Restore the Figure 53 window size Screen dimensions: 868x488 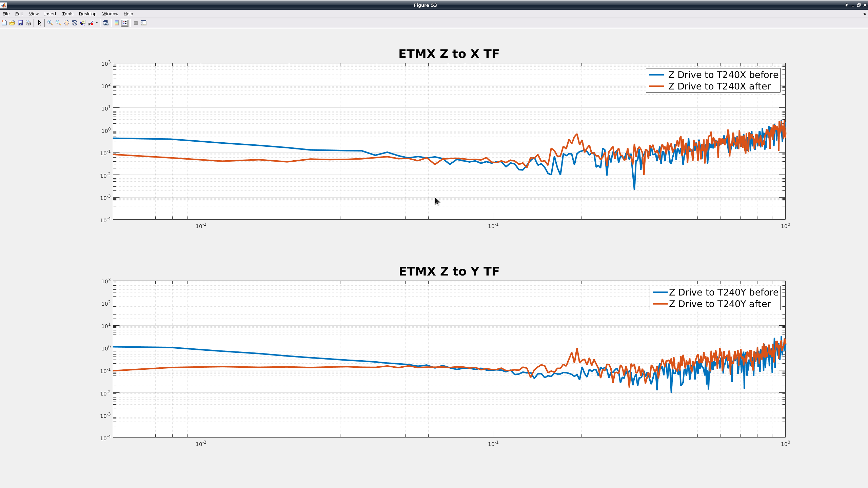pyautogui.click(x=859, y=5)
